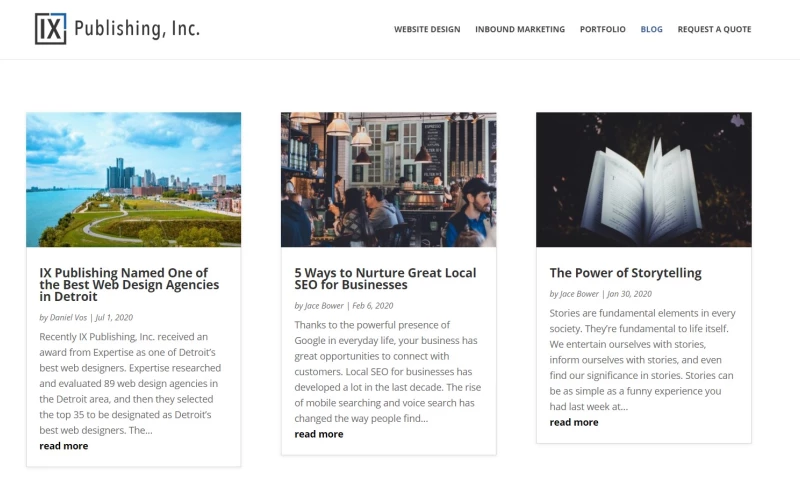Open the Website Design menu item
The width and height of the screenshot is (800, 480).
coord(427,29)
